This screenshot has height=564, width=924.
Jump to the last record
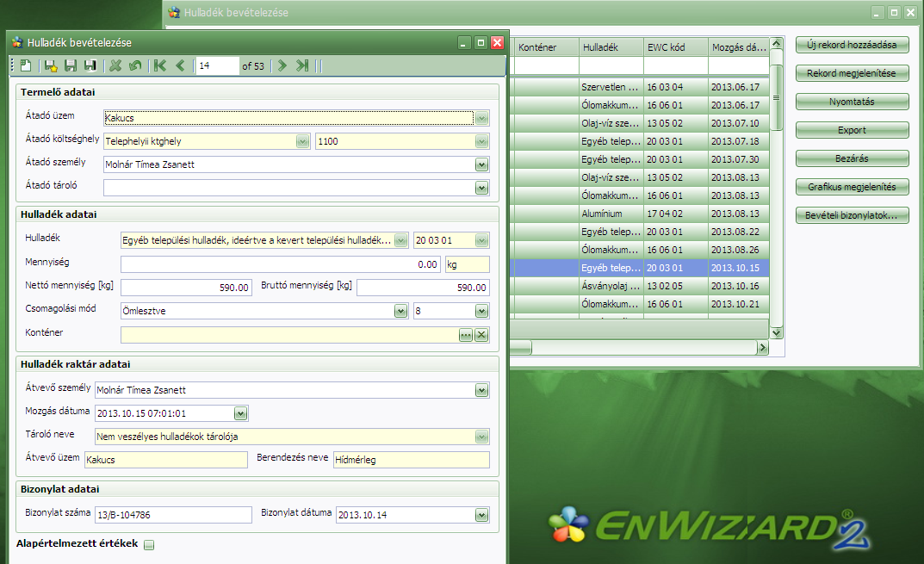302,65
